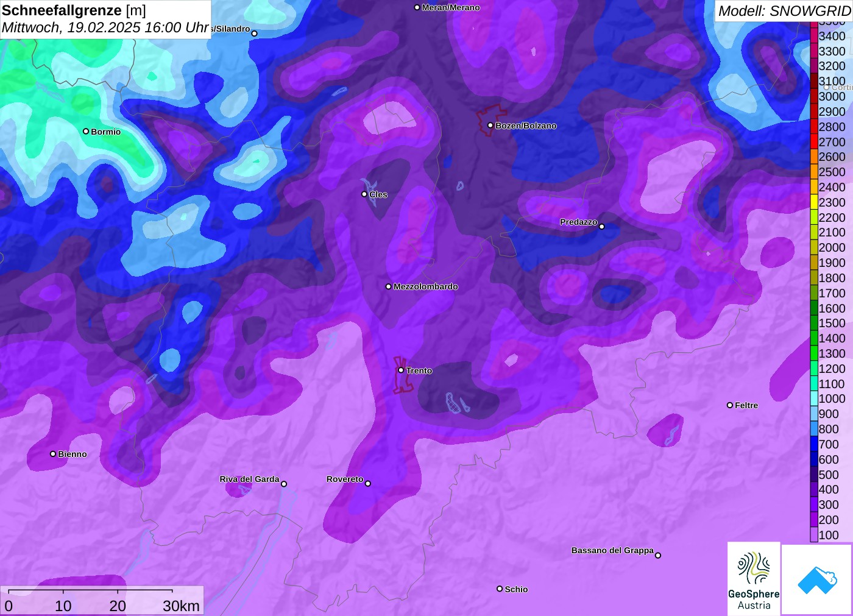Click the Bassano del Grappa city marker
Viewport: 853px width, 616px height.
point(658,555)
